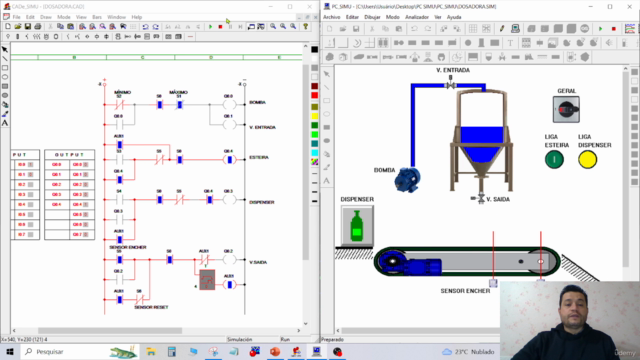Select the text A tool in PC_SIMU left sidebar

(327, 180)
